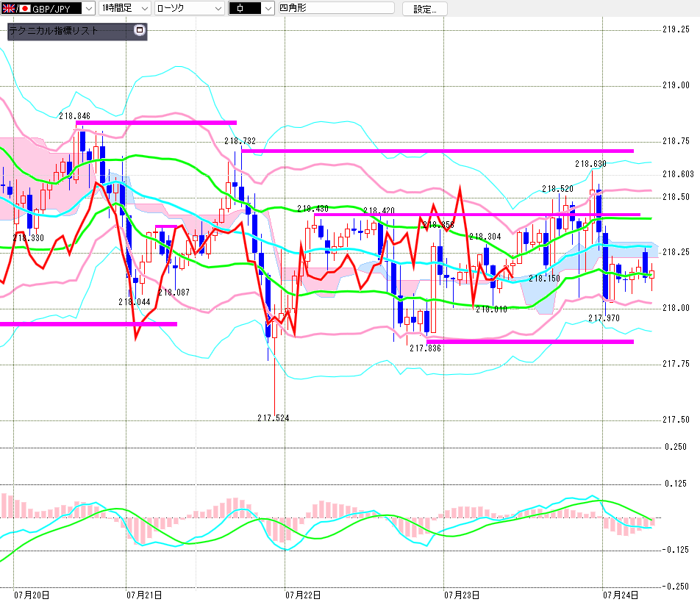700x602 pixels.
Task: Click the magenta support line near 217.836
Action: click(x=530, y=342)
